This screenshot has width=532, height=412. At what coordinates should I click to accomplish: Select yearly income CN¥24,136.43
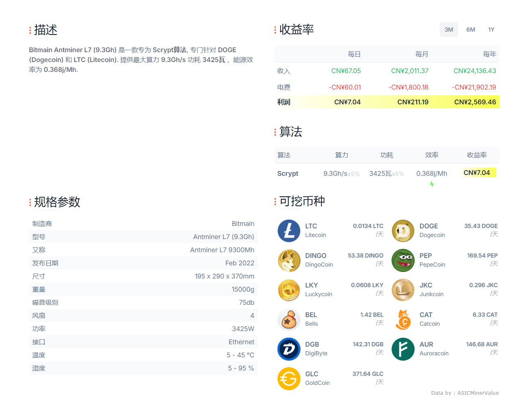(x=475, y=71)
